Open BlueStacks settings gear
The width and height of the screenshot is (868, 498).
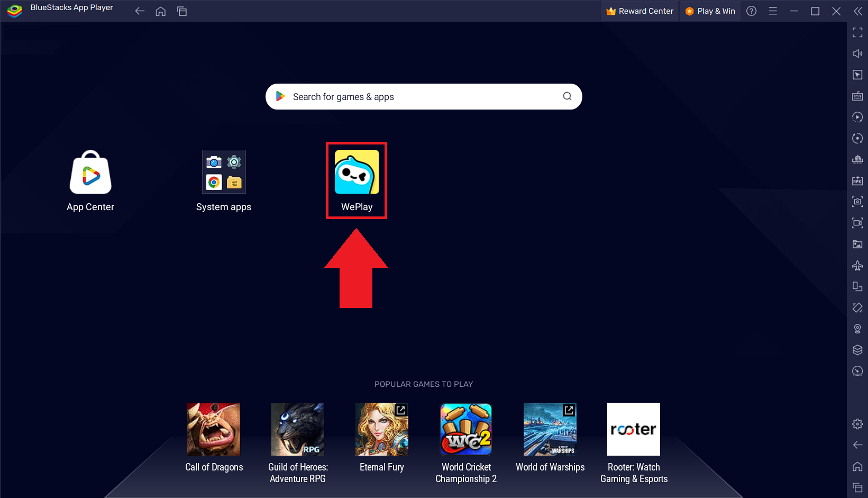coord(857,423)
